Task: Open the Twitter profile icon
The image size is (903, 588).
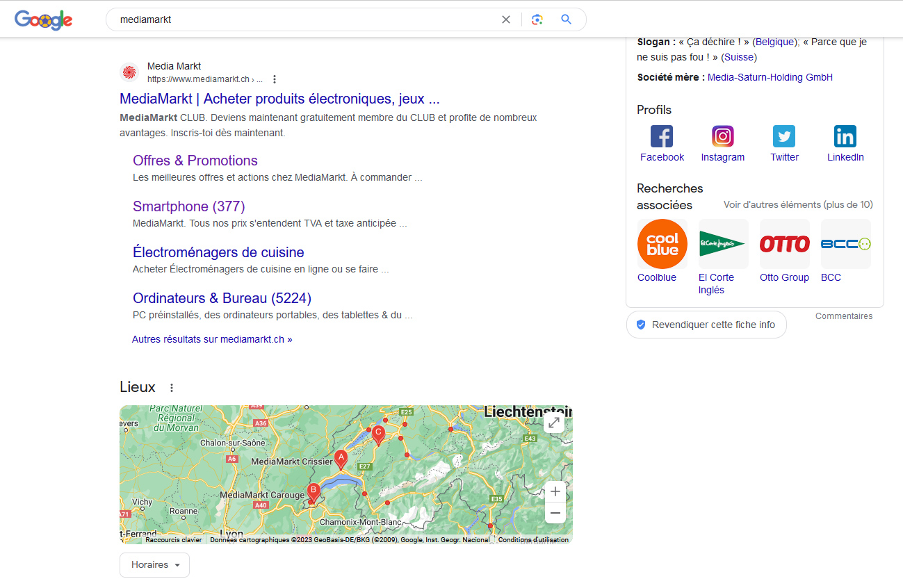Action: pos(784,136)
